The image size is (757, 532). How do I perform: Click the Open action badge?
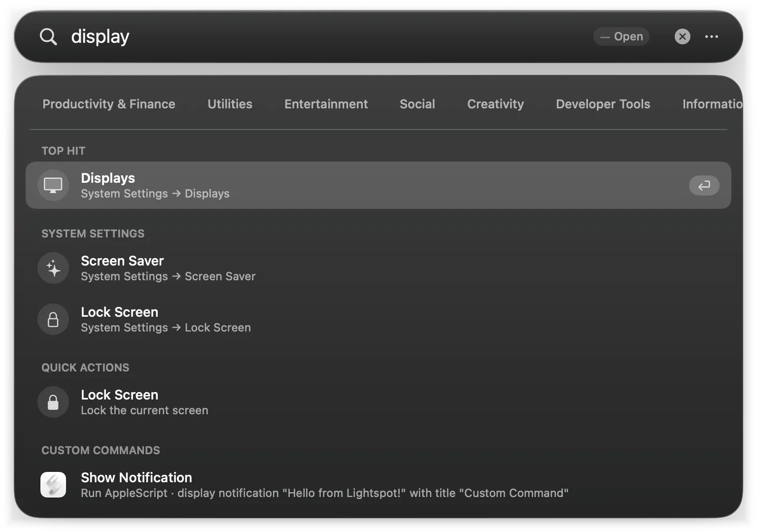point(621,36)
